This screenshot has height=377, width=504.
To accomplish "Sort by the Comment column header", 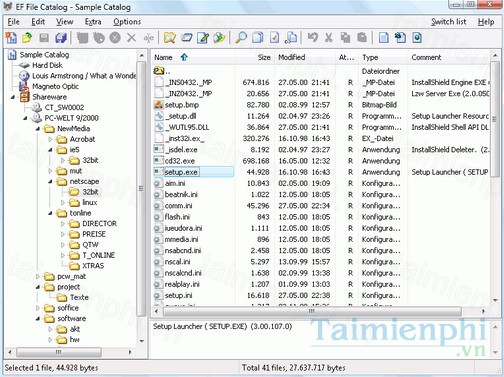I will coord(449,57).
